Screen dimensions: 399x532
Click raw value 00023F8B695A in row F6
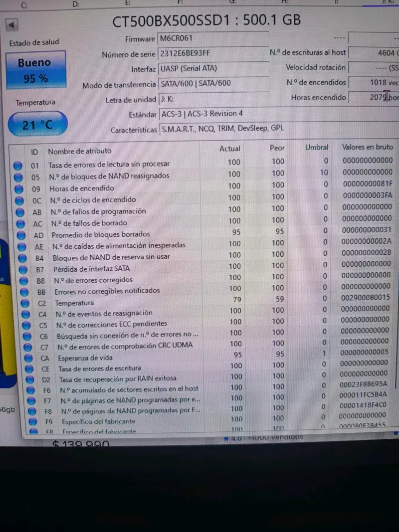click(364, 384)
